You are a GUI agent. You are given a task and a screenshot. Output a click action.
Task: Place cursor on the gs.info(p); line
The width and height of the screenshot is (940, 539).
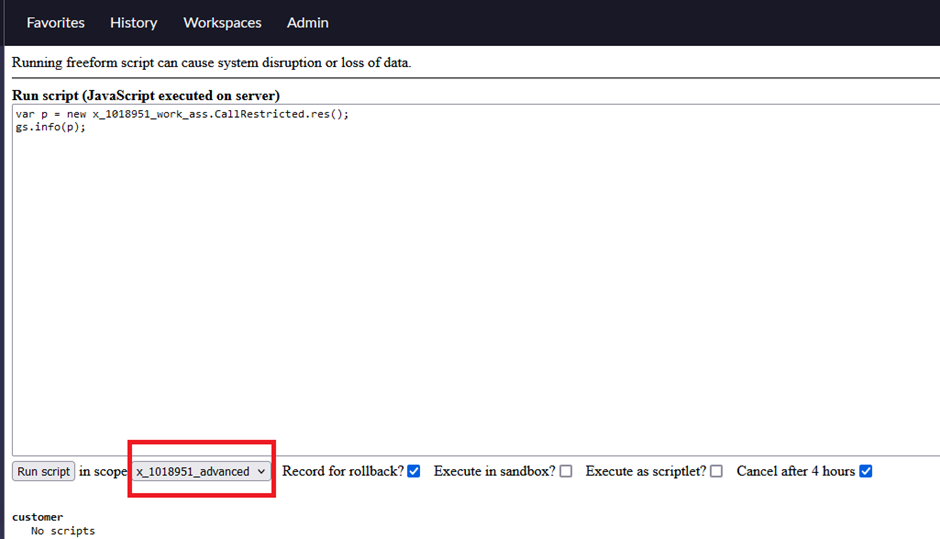point(50,127)
